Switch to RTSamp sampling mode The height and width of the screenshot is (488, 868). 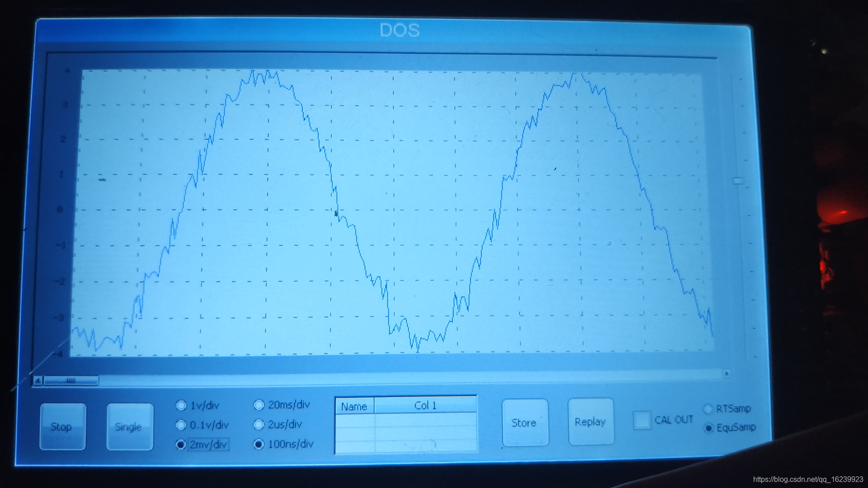coord(708,409)
